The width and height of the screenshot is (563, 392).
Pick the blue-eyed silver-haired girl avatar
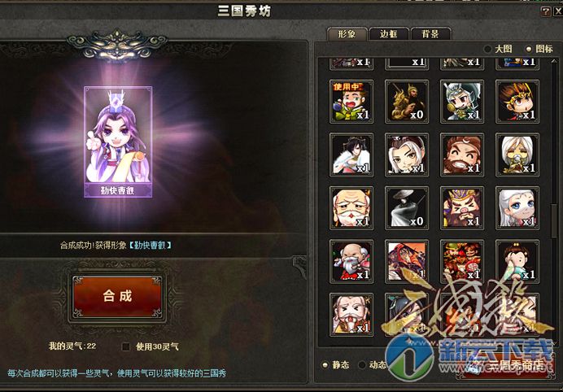click(517, 208)
